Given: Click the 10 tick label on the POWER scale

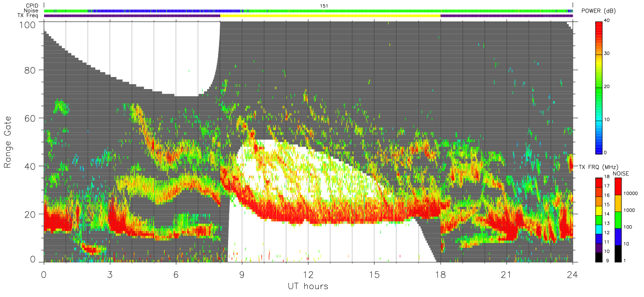Looking at the screenshot, I should [x=606, y=119].
